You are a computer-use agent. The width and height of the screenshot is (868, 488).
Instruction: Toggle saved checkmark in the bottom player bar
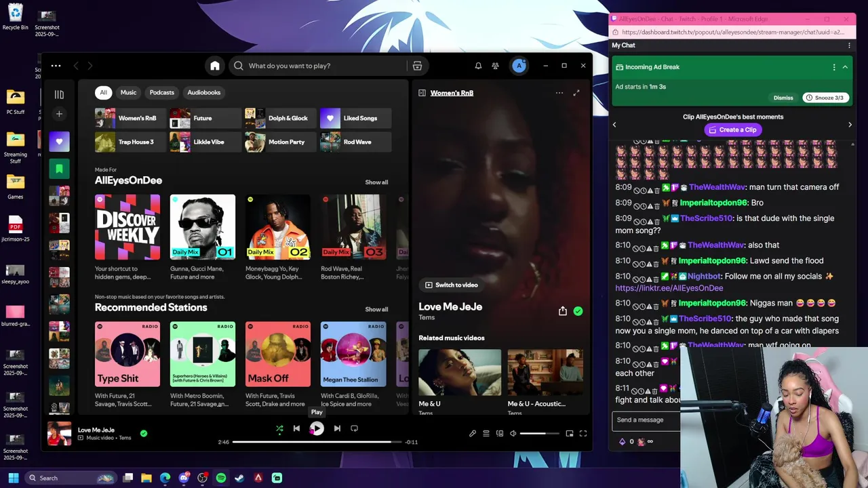click(x=144, y=433)
